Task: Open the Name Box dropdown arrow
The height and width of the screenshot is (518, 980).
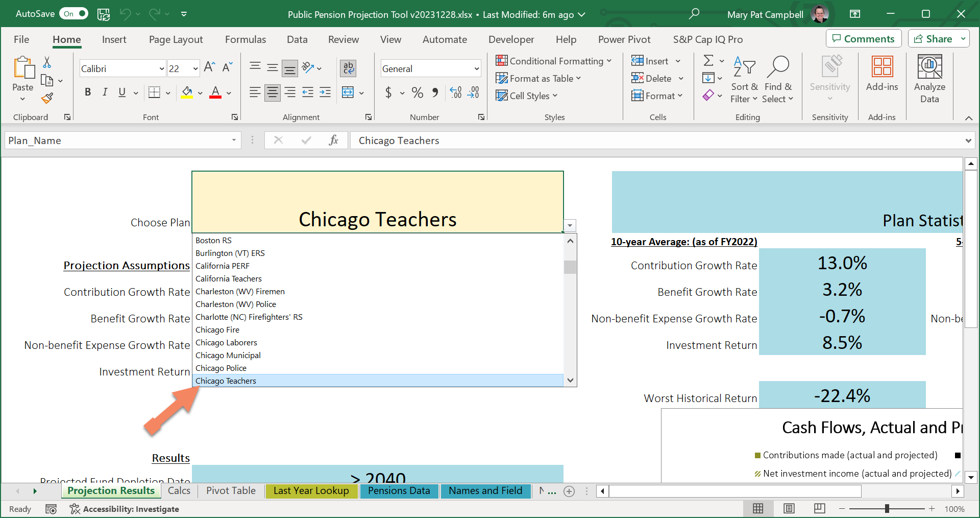Action: [234, 140]
